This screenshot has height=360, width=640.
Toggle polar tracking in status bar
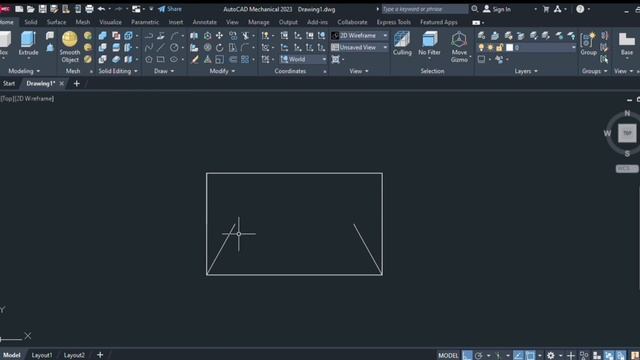pos(478,356)
